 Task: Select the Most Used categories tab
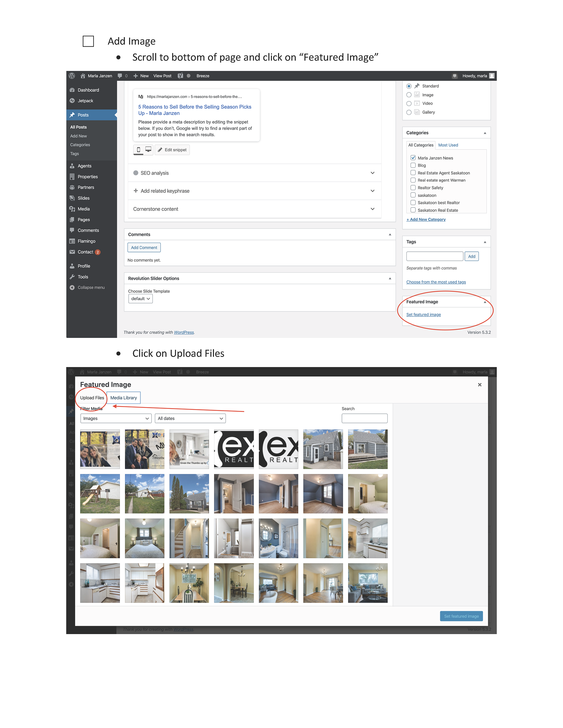pos(448,145)
